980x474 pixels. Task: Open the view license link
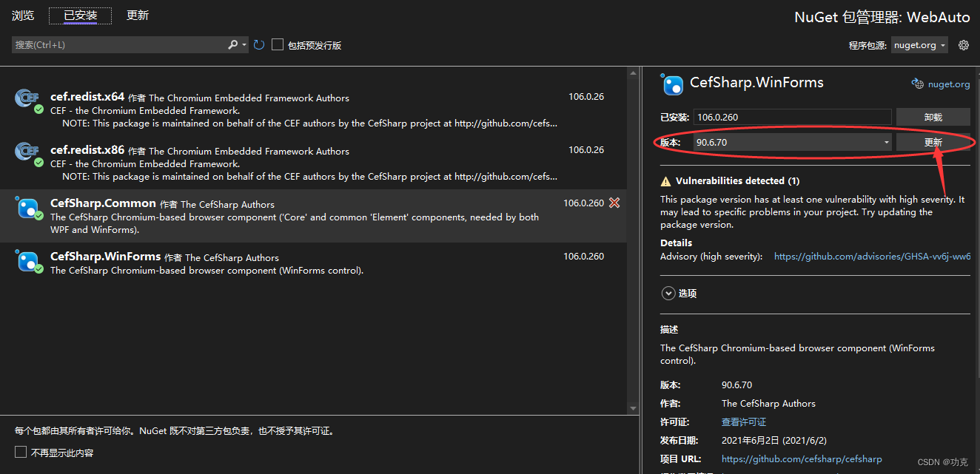click(x=744, y=422)
